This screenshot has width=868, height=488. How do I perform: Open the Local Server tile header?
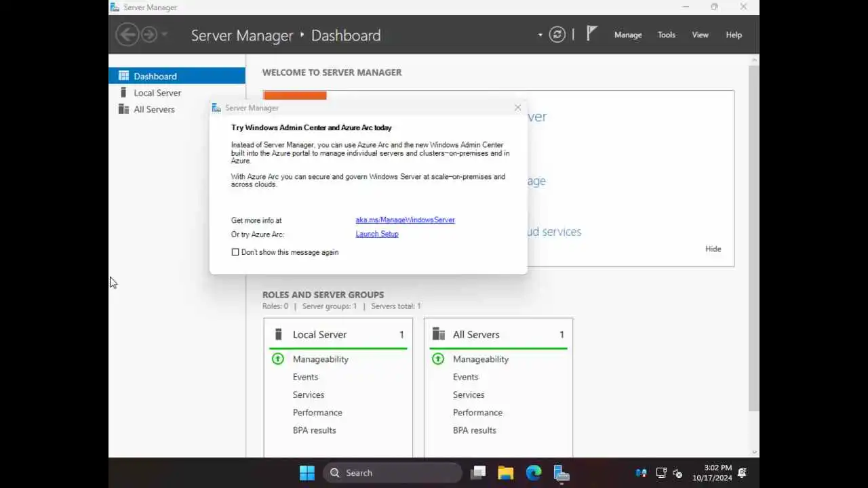(338, 335)
